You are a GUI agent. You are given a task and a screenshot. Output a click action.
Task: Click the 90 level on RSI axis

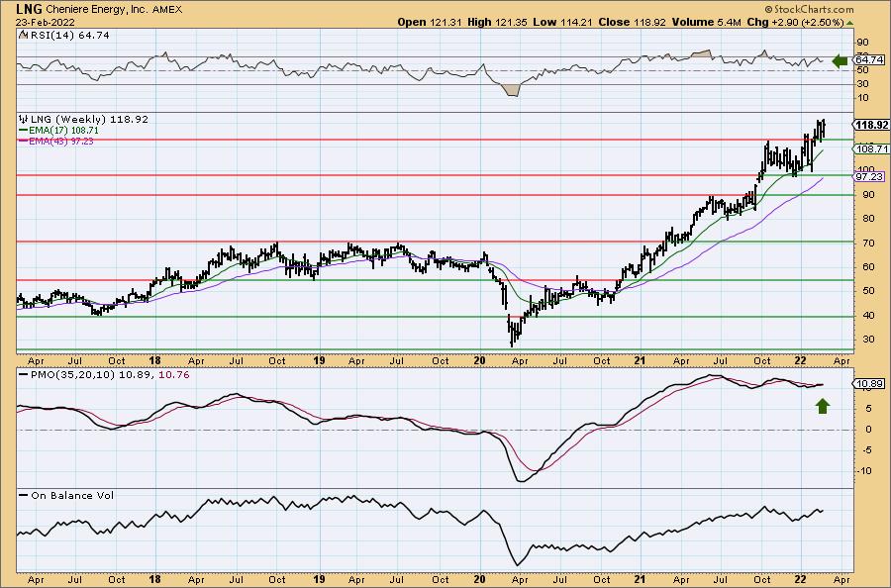(x=862, y=43)
